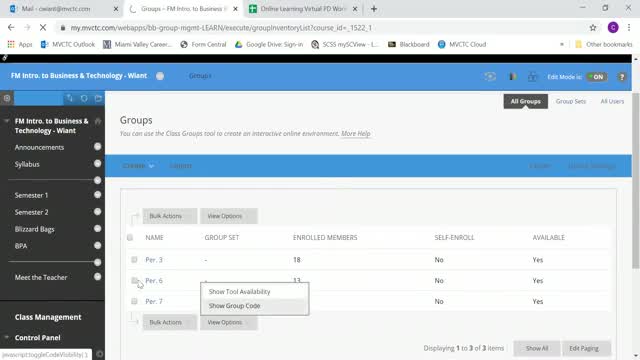Image resolution: width=640 pixels, height=360 pixels.
Task: Click the student preview eye icon
Action: click(490, 76)
